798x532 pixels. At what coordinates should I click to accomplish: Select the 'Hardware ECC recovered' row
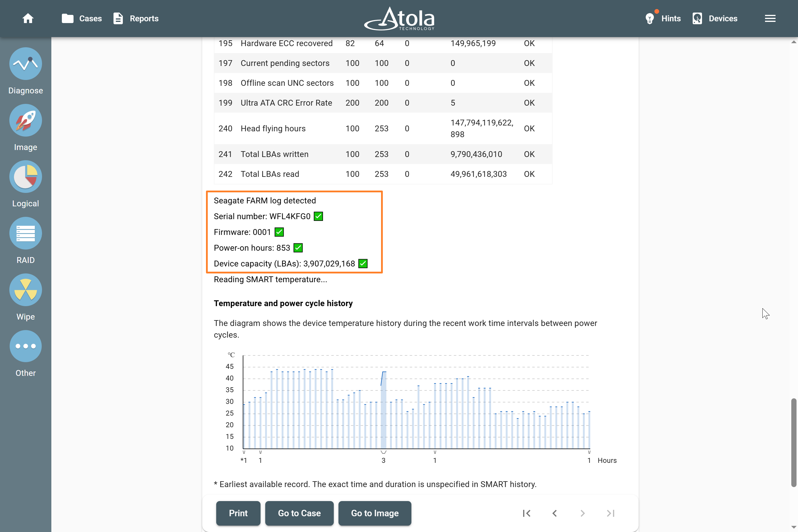[x=383, y=43]
